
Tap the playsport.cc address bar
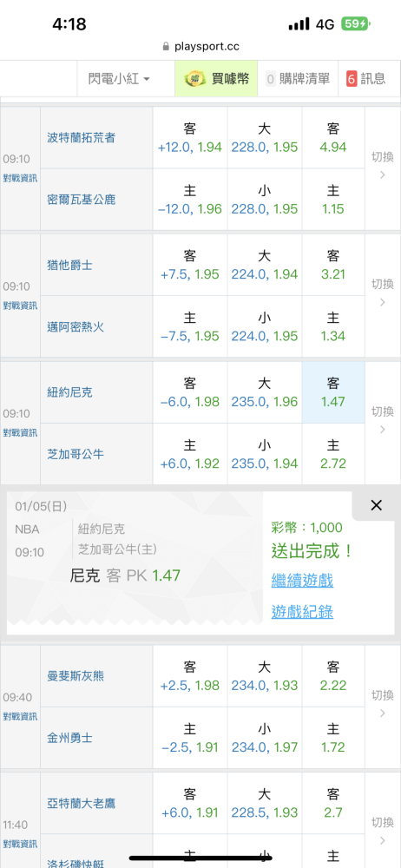200,47
